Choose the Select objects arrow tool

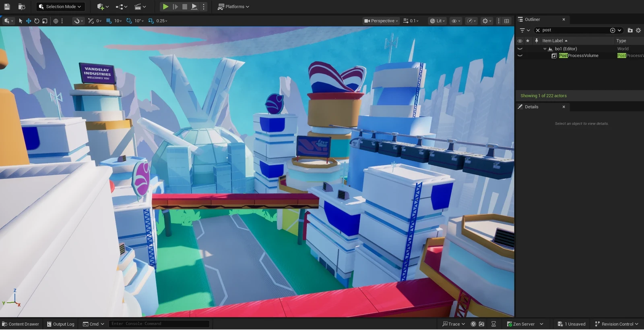(21, 21)
